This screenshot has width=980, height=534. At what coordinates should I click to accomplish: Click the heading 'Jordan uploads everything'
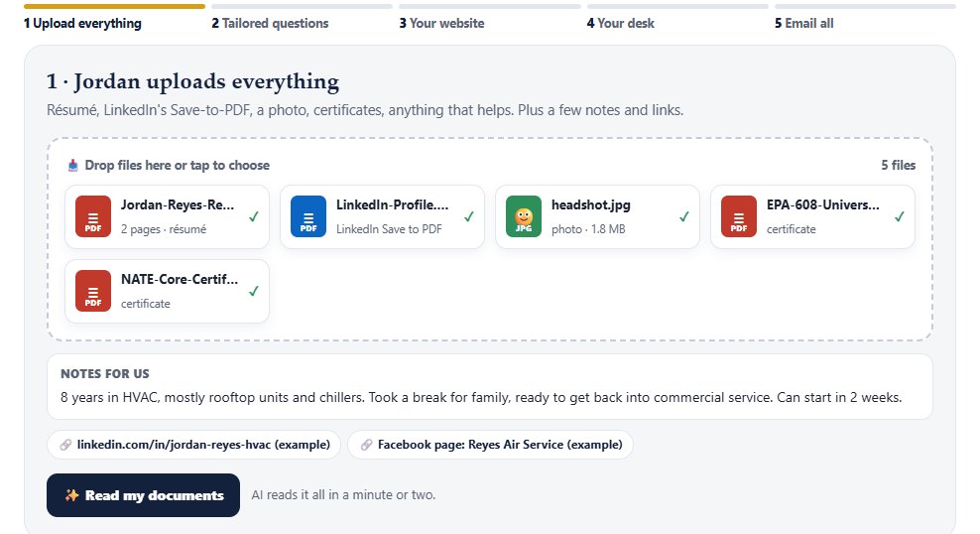tap(206, 81)
